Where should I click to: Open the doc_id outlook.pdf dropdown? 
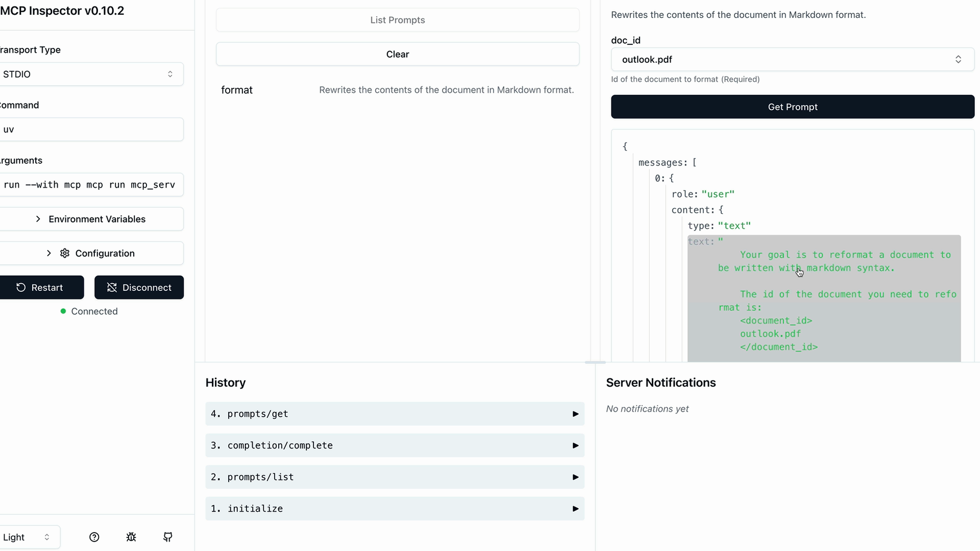click(793, 59)
